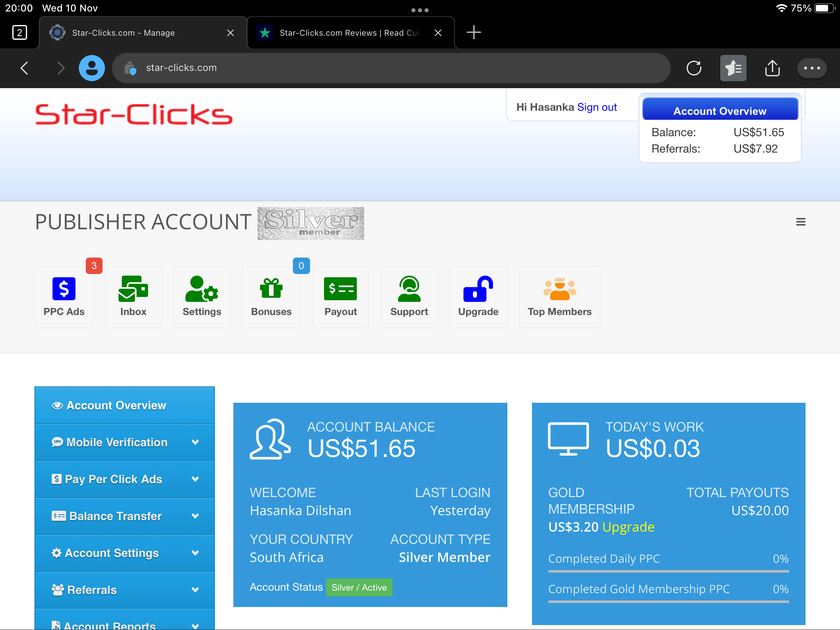Sign out of Hasanka's account
Image resolution: width=840 pixels, height=630 pixels.
click(597, 107)
